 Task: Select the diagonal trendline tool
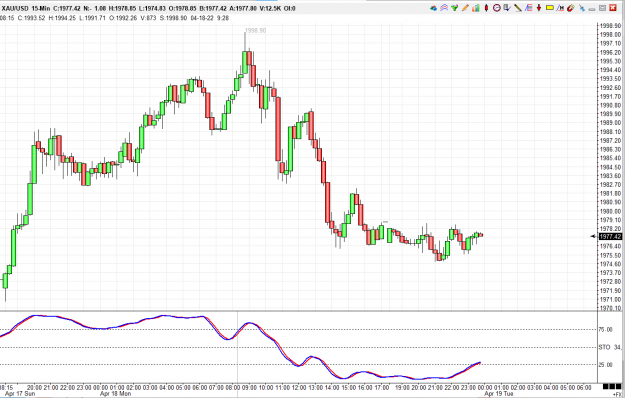[x=518, y=8]
